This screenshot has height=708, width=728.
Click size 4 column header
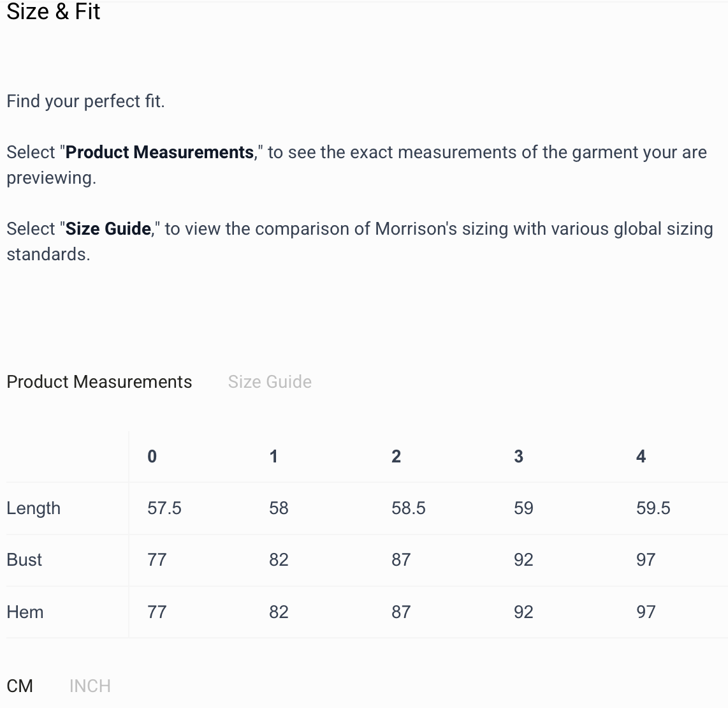pyautogui.click(x=641, y=456)
